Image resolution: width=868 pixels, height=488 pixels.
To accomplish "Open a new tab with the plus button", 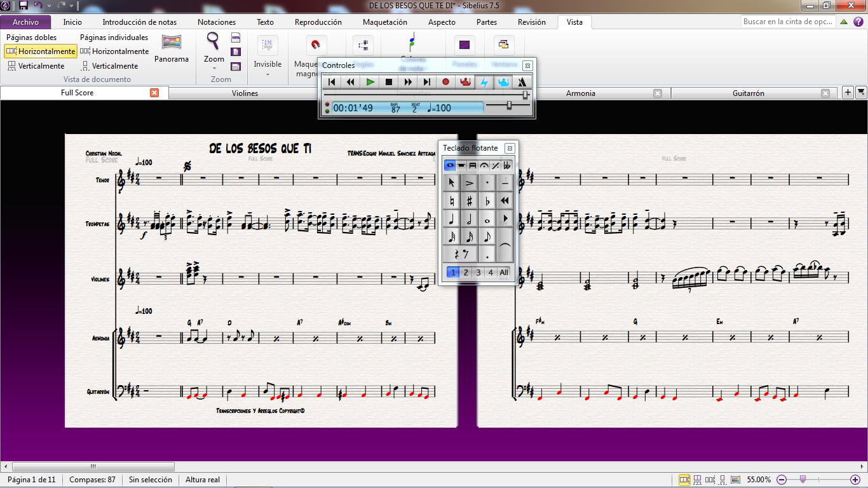I will (x=848, y=93).
